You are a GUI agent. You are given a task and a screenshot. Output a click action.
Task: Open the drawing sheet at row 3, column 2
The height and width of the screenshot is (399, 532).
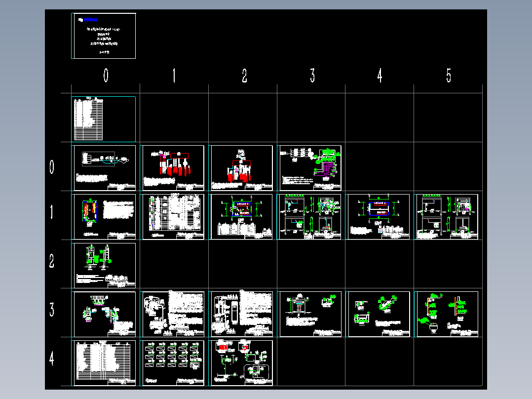pyautogui.click(x=240, y=314)
